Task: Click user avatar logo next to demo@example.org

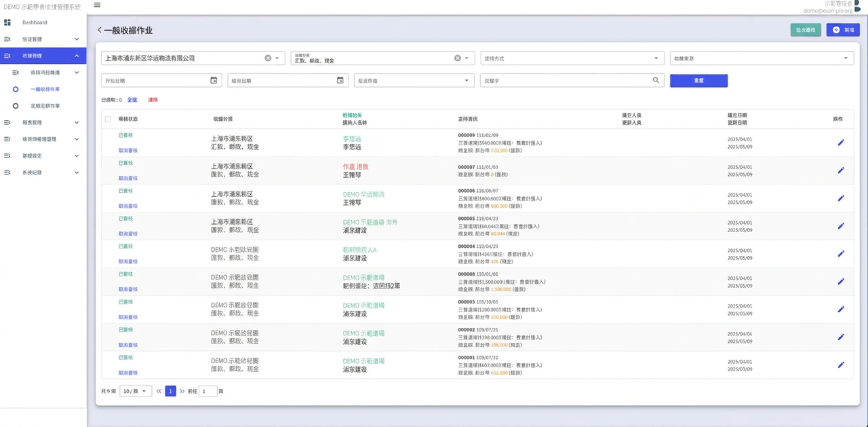Action: pos(857,7)
